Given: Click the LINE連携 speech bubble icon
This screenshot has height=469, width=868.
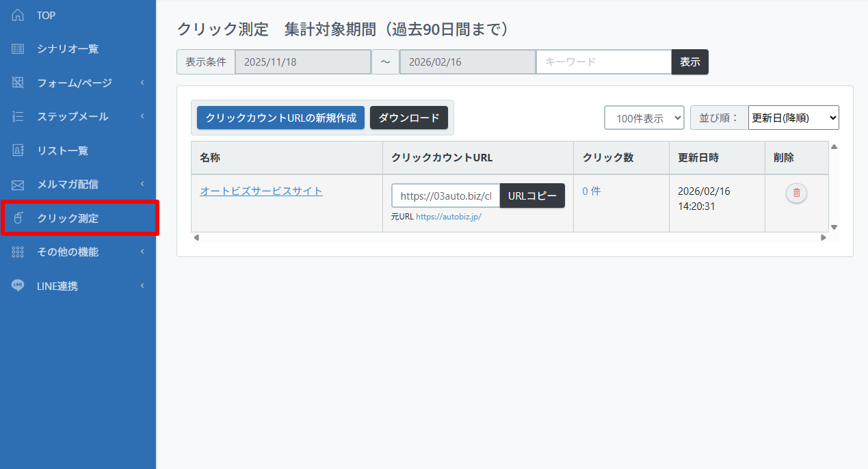Looking at the screenshot, I should (x=18, y=286).
